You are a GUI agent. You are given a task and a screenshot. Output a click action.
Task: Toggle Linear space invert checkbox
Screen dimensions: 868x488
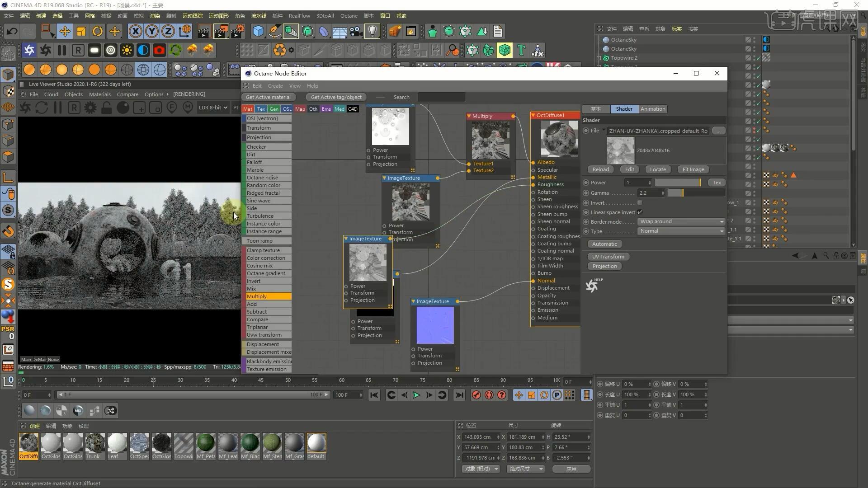tap(640, 212)
